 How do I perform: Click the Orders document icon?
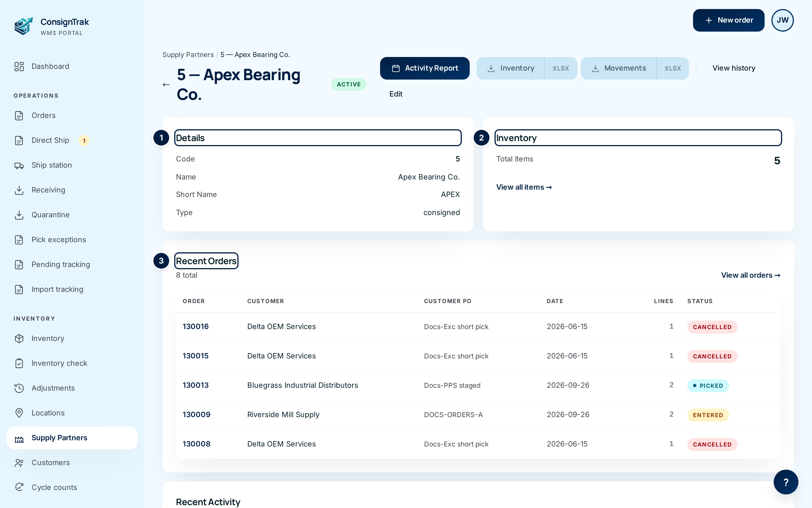pyautogui.click(x=19, y=116)
